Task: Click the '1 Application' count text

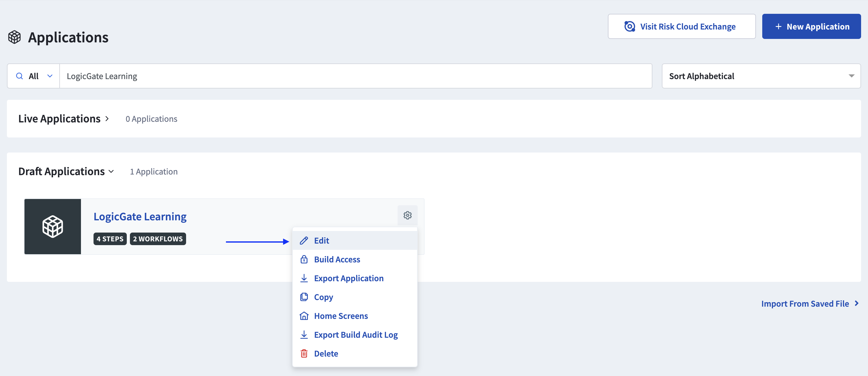Action: coord(154,172)
